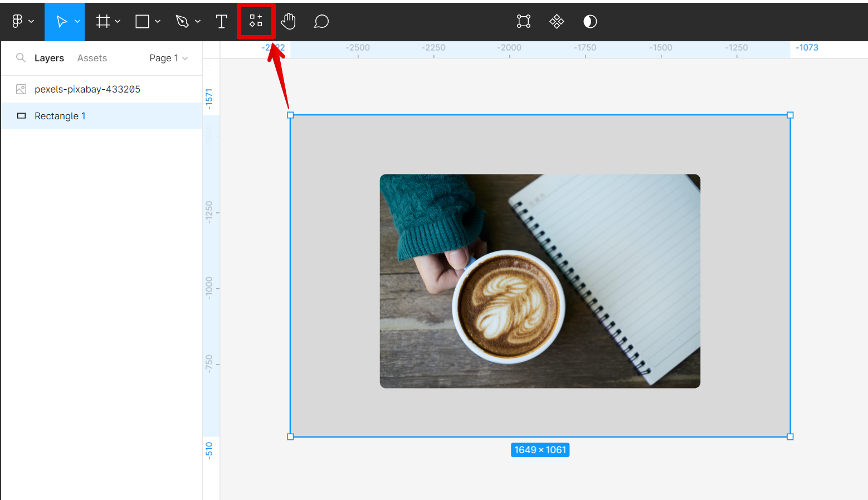Viewport: 868px width, 500px height.
Task: Select the Frame tool
Action: coord(103,21)
